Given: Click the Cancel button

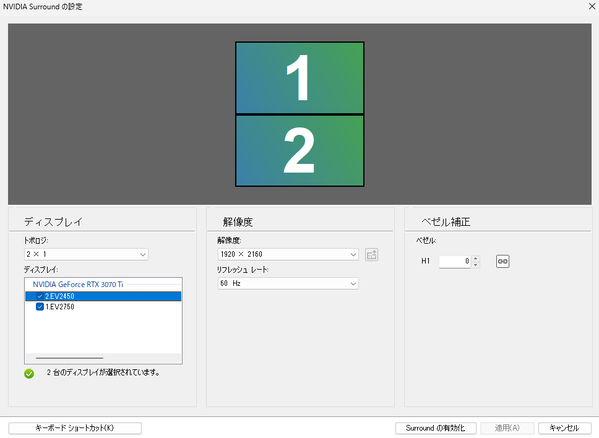Looking at the screenshot, I should (565, 428).
